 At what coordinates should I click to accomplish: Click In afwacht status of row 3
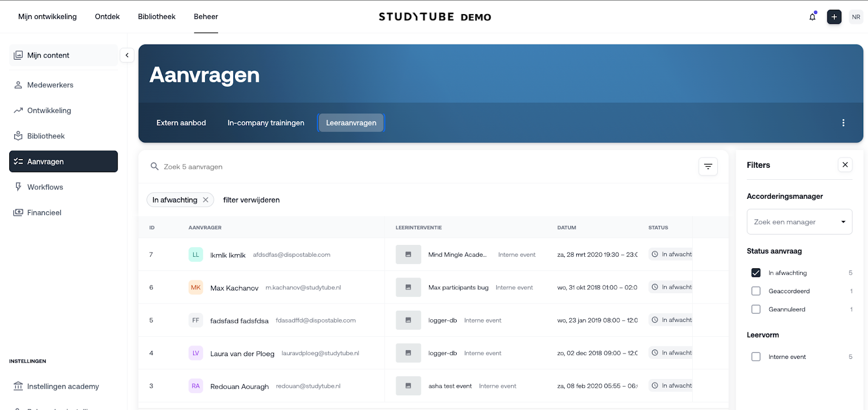click(671, 386)
